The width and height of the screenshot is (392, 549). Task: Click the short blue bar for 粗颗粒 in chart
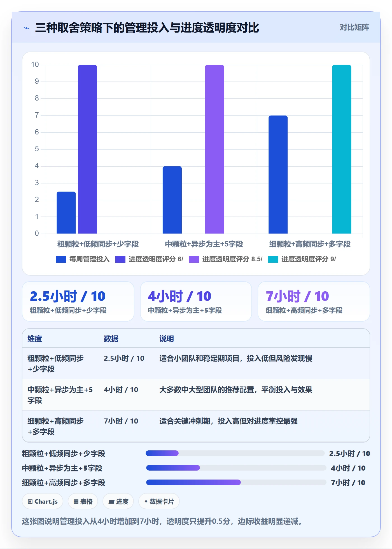pos(66,213)
